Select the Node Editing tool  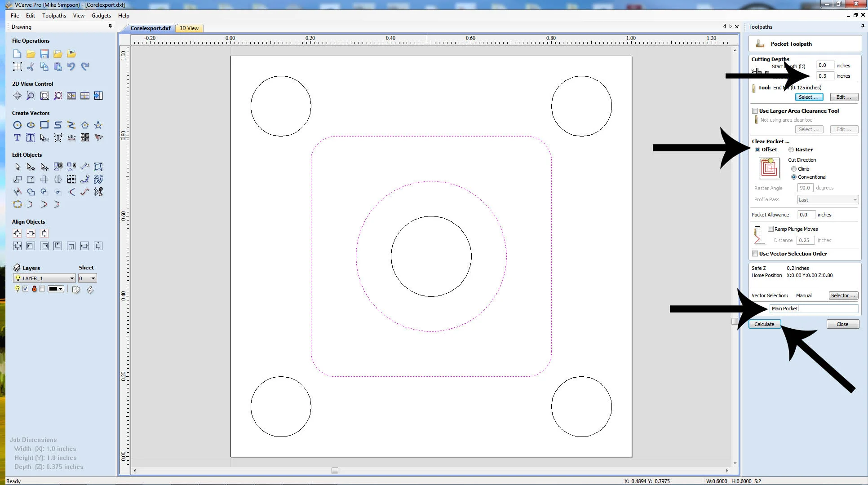coord(31,167)
